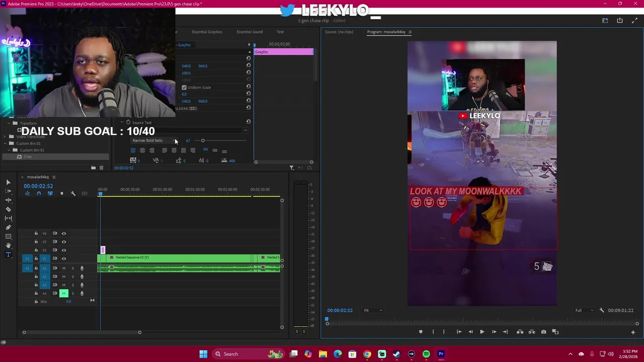Image resolution: width=644 pixels, height=362 pixels.
Task: Unmute track A4
Action: tap(63, 293)
